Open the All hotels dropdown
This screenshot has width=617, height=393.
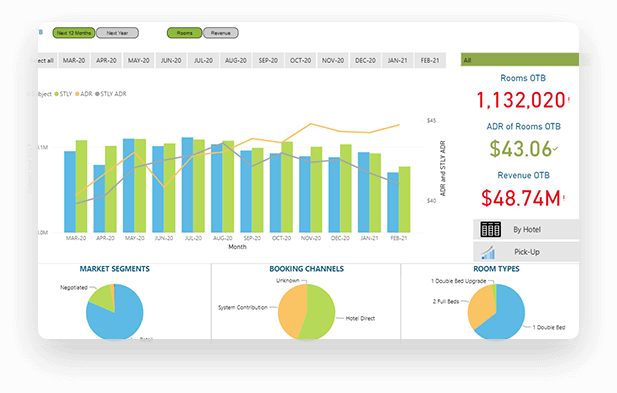(520, 60)
